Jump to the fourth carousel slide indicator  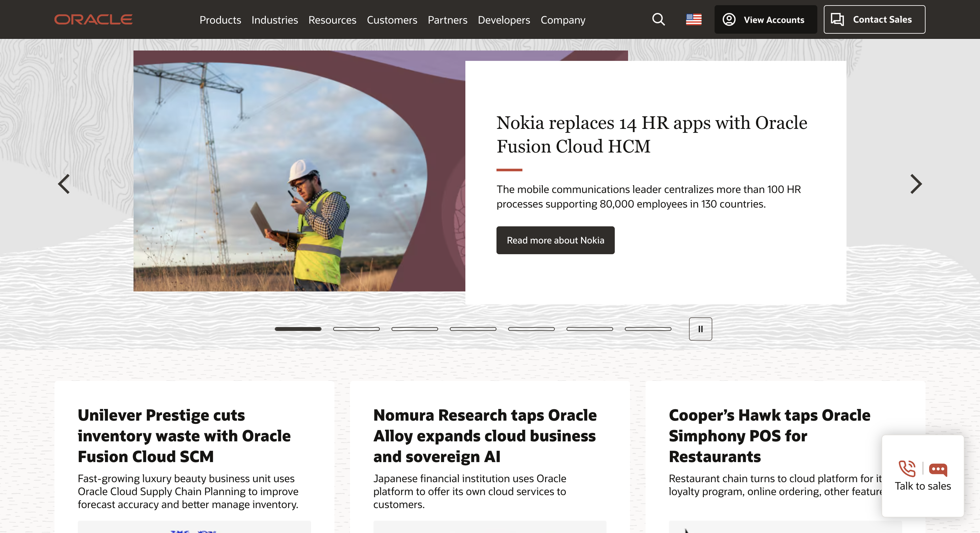473,329
